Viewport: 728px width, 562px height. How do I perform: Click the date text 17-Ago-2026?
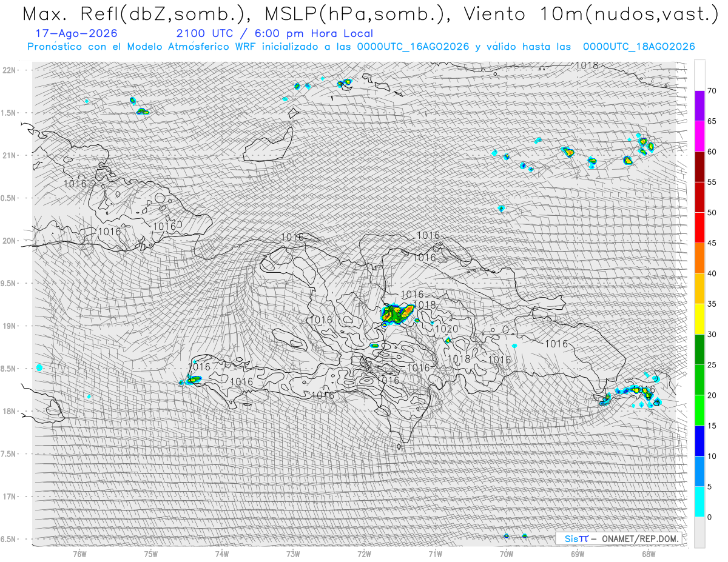coord(76,33)
